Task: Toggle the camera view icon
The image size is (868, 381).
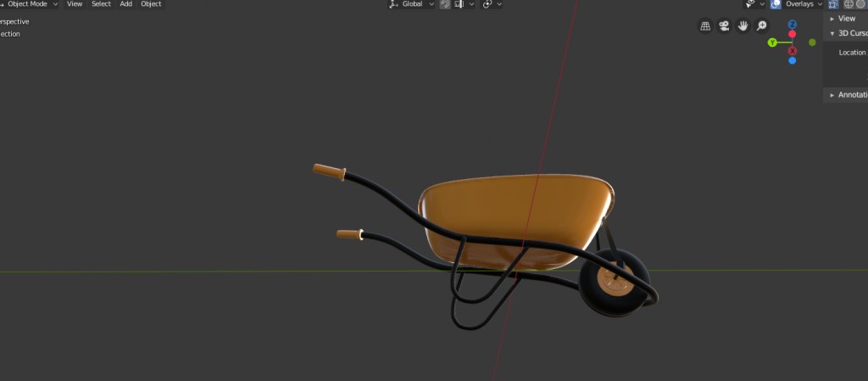Action: click(724, 26)
